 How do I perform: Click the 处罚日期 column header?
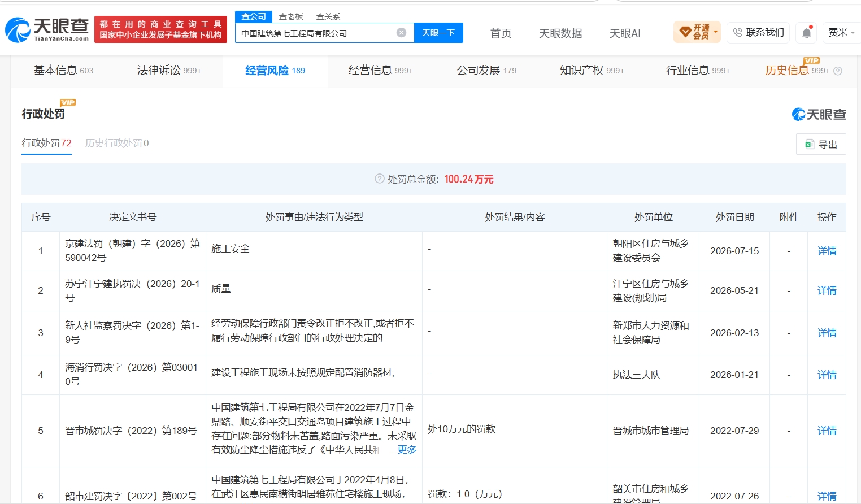point(734,217)
